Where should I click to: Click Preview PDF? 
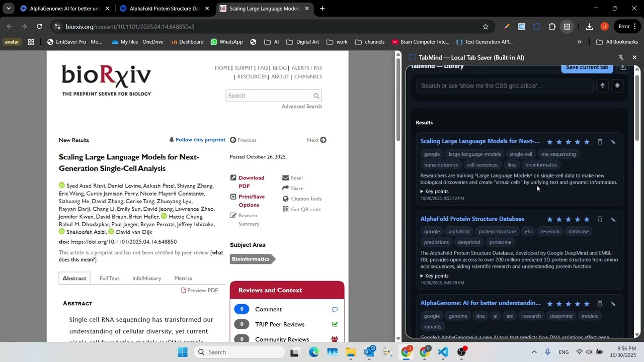click(199, 290)
